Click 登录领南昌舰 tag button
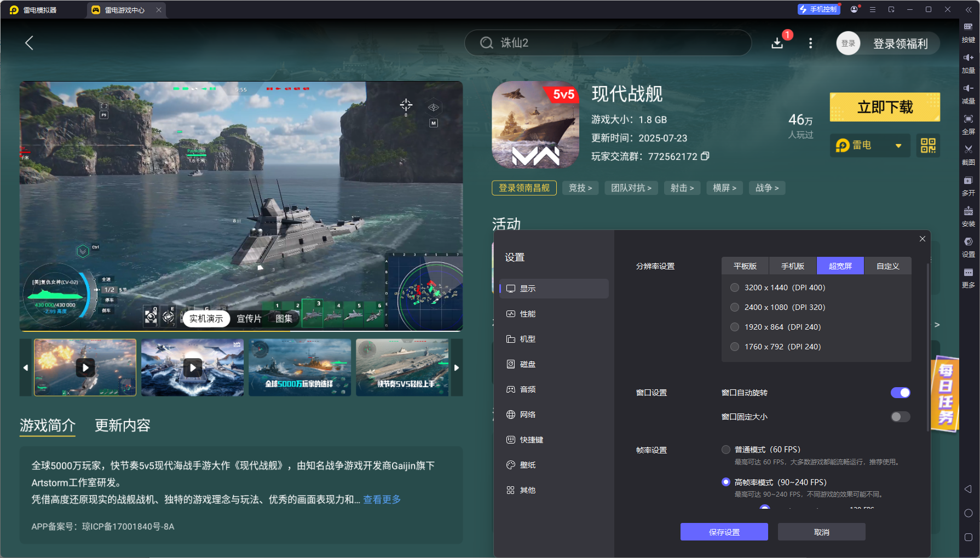The height and width of the screenshot is (558, 980). (x=524, y=188)
